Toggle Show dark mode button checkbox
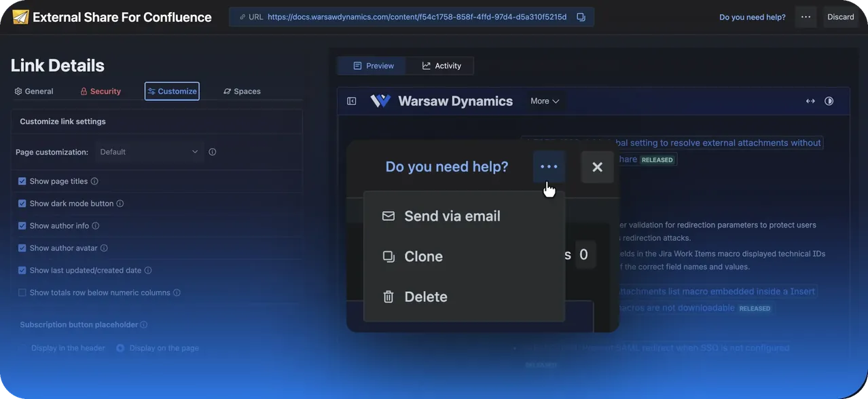Image resolution: width=868 pixels, height=399 pixels. (22, 204)
